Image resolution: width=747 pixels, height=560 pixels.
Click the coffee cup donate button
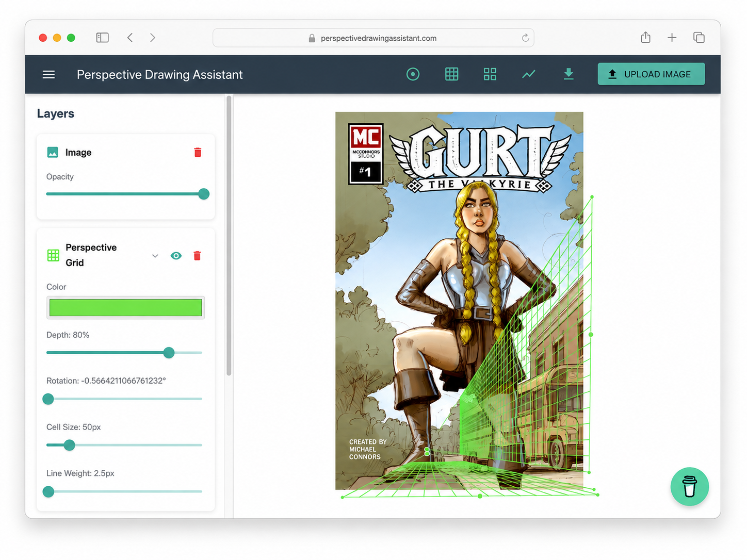tap(689, 486)
